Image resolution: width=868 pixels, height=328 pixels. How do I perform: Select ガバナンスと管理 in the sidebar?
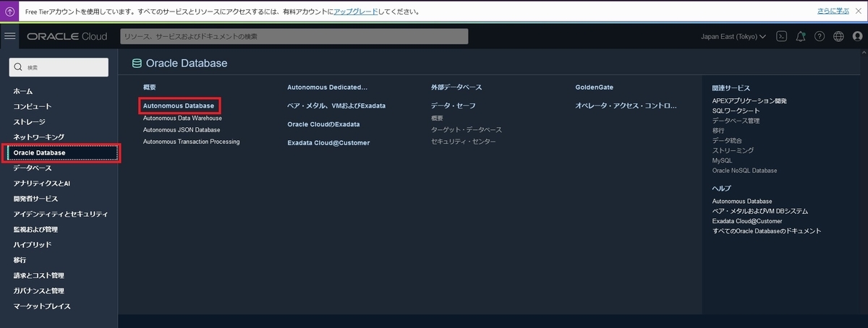click(x=39, y=290)
